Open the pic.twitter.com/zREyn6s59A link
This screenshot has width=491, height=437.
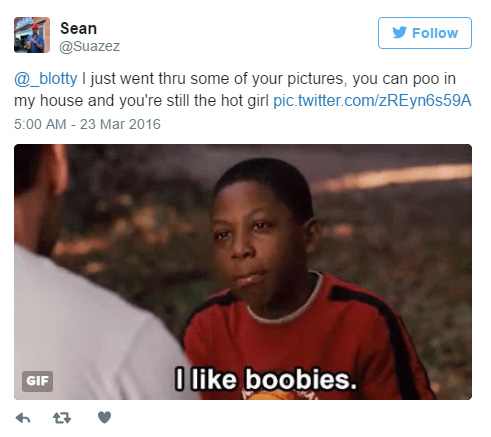tap(372, 100)
